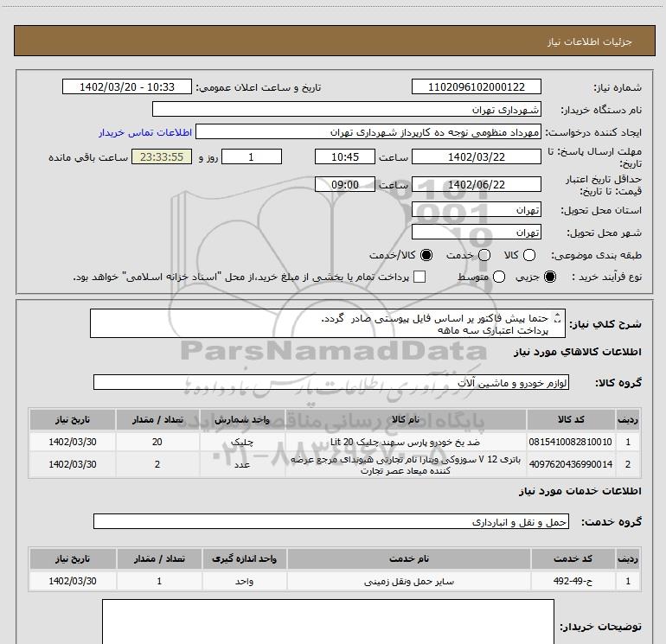The width and height of the screenshot is (666, 644).
Task: Click the price validity date 1402/06/22
Action: (x=476, y=184)
